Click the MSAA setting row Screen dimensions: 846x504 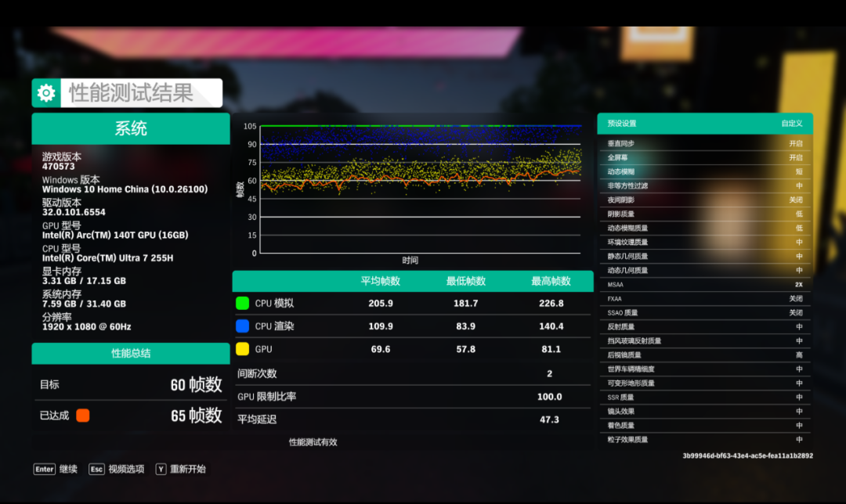[x=705, y=285]
